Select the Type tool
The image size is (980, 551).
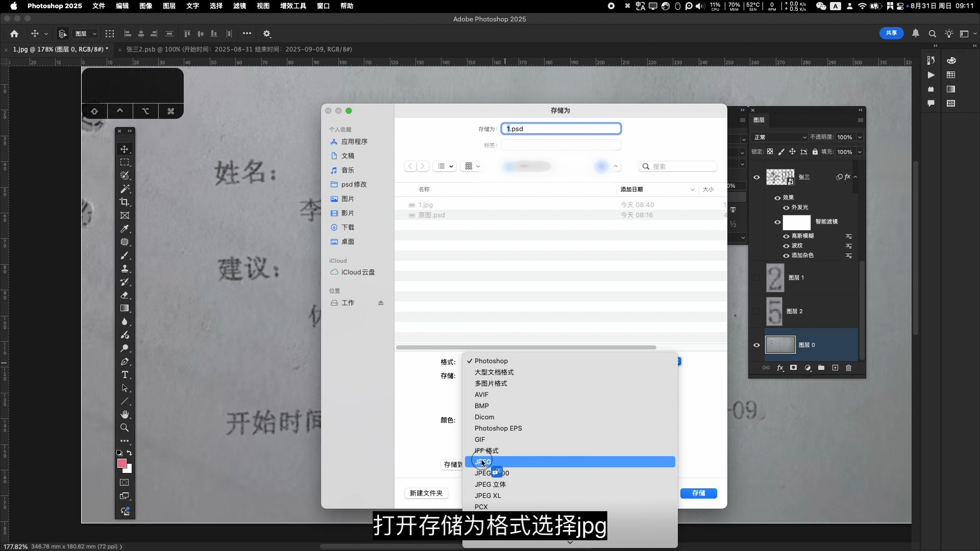coord(125,375)
